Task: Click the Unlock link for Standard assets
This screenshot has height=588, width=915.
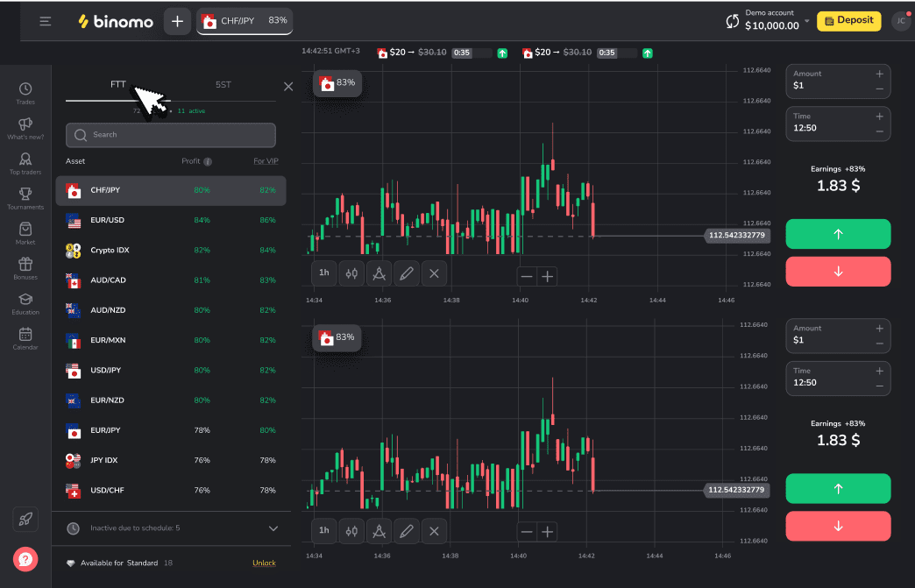Action: click(264, 563)
